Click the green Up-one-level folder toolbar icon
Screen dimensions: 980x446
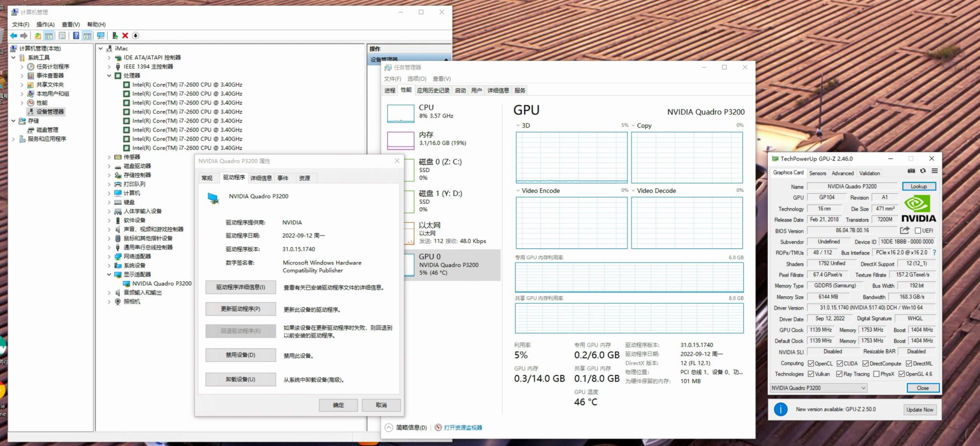point(38,36)
